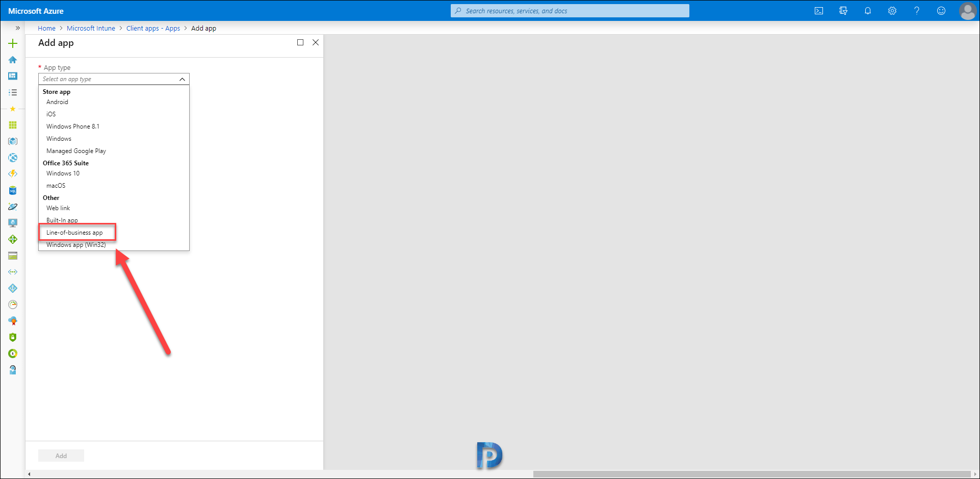Click the Microsoft Azure logo text
The image size is (980, 479).
point(36,11)
